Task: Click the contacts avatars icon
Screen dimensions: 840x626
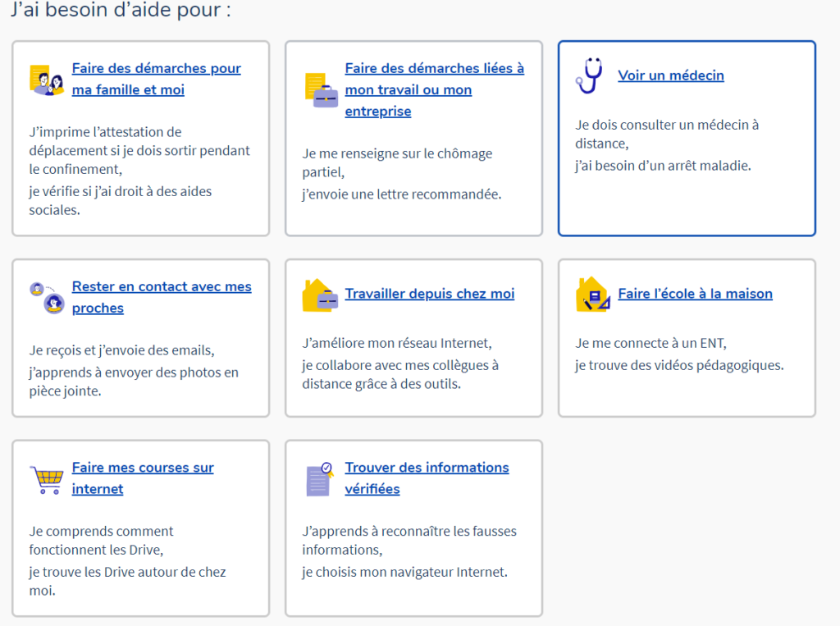Action: [47, 298]
